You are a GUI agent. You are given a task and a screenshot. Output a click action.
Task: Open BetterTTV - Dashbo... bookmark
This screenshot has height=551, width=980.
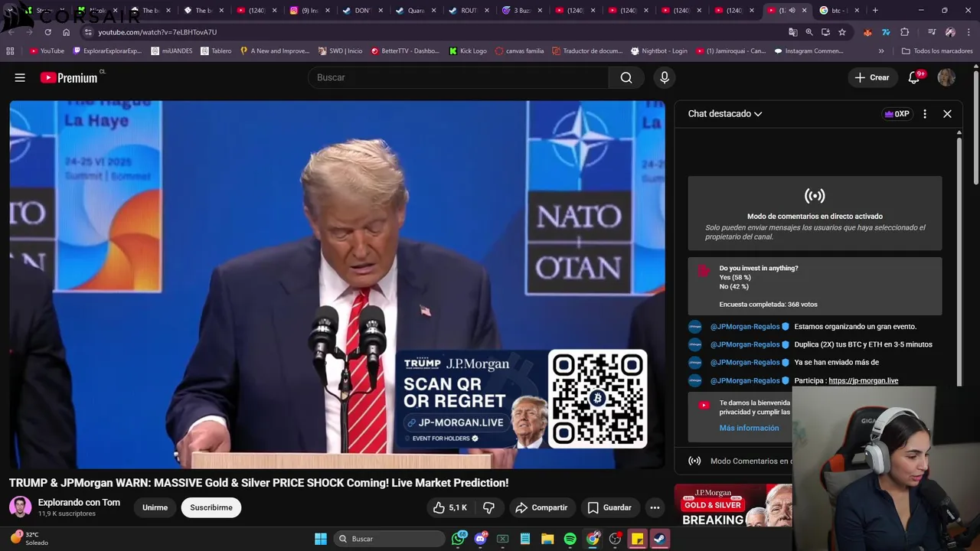point(405,51)
